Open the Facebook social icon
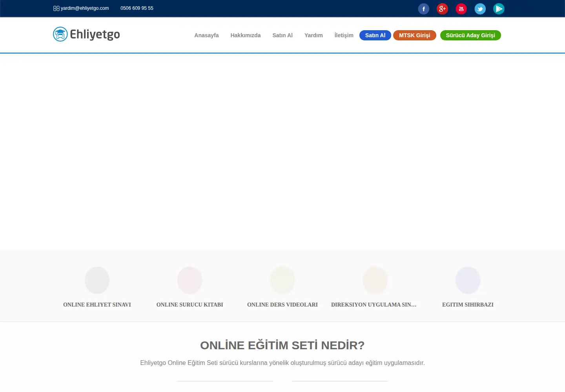565x392 pixels. pos(423,9)
